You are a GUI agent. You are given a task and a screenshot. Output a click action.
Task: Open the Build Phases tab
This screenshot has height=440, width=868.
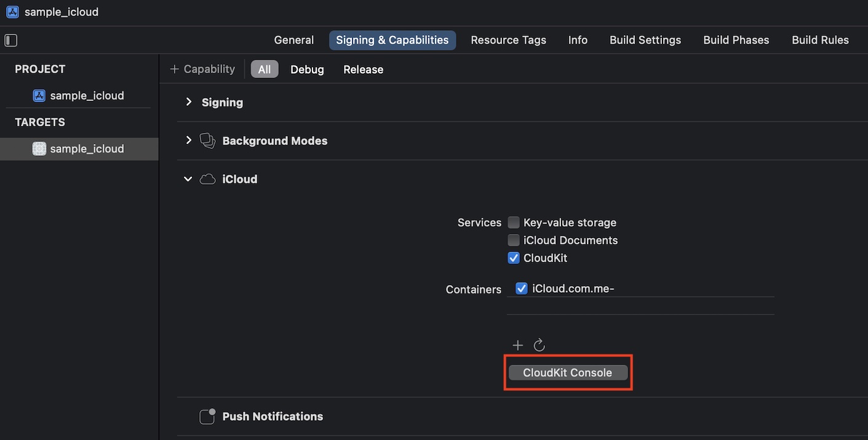[x=736, y=40]
